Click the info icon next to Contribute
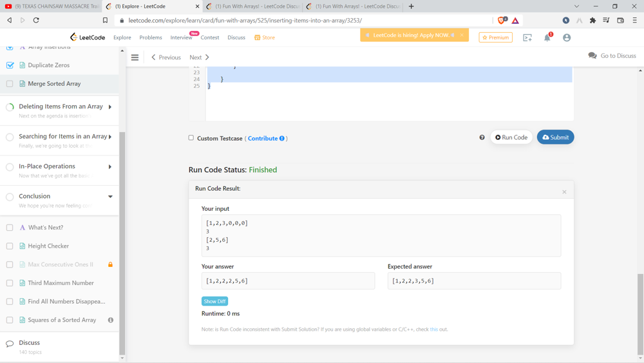The image size is (644, 363). tap(282, 139)
